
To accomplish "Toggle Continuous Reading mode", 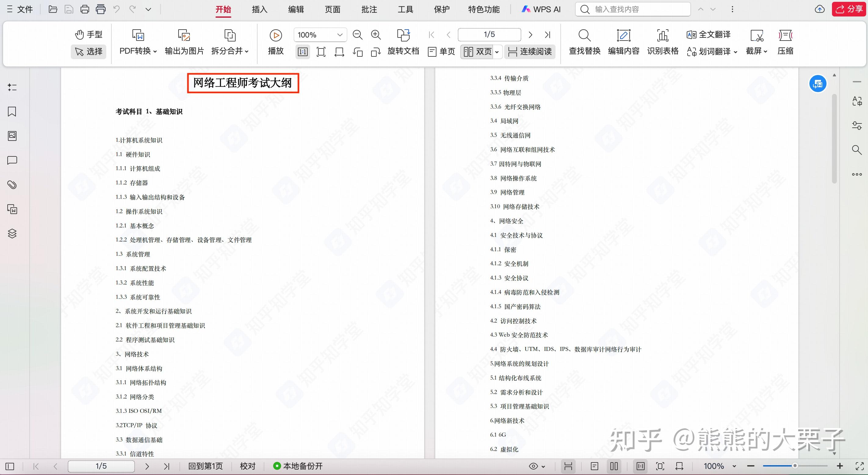I will (x=530, y=52).
